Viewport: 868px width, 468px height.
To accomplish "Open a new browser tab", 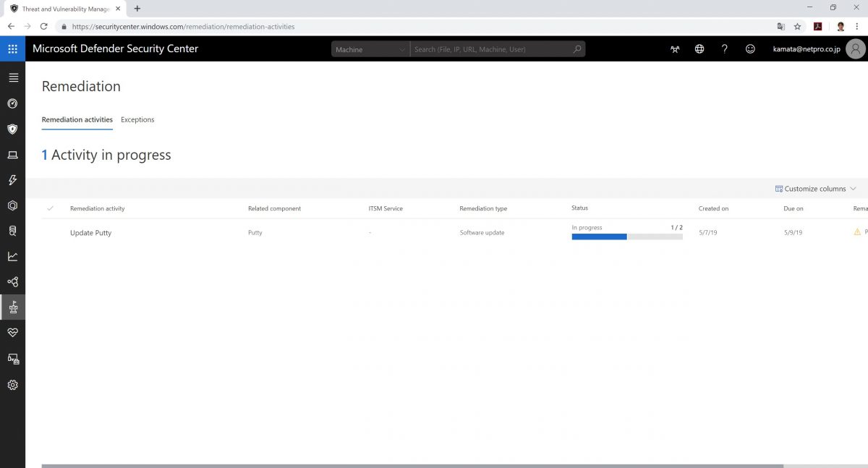I will pos(137,9).
